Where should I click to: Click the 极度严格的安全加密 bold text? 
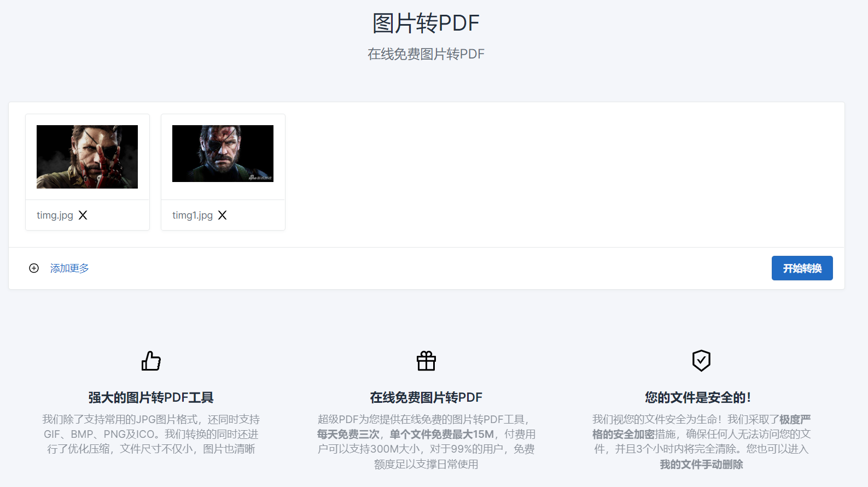pyautogui.click(x=701, y=427)
